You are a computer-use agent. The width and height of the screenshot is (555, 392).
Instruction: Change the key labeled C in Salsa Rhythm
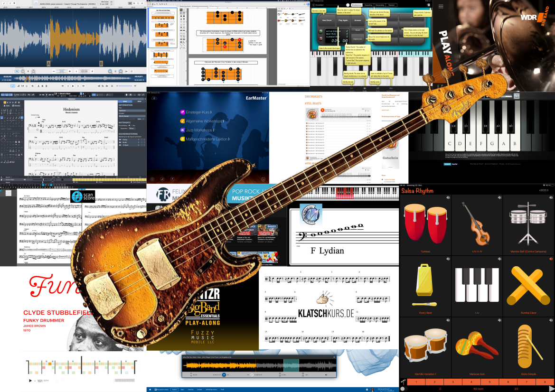[440, 389]
